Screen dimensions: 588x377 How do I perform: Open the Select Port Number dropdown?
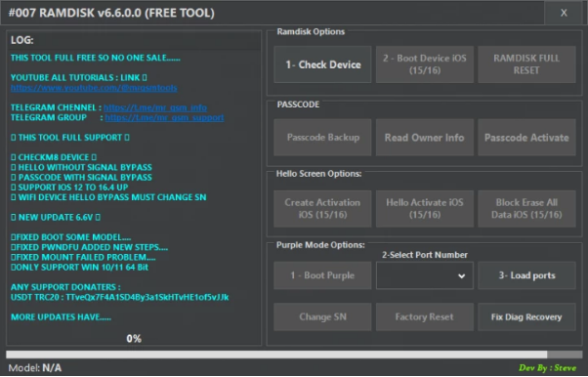pyautogui.click(x=425, y=275)
